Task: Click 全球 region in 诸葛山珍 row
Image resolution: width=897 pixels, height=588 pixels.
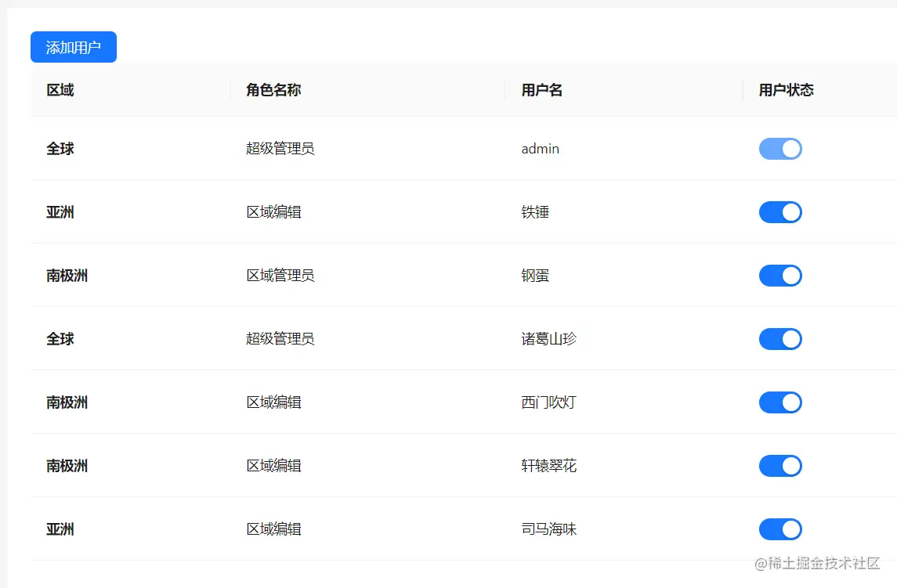Action: 60,339
